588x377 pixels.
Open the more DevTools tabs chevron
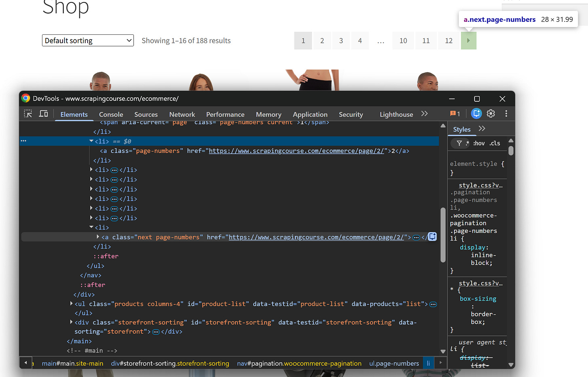click(x=424, y=114)
